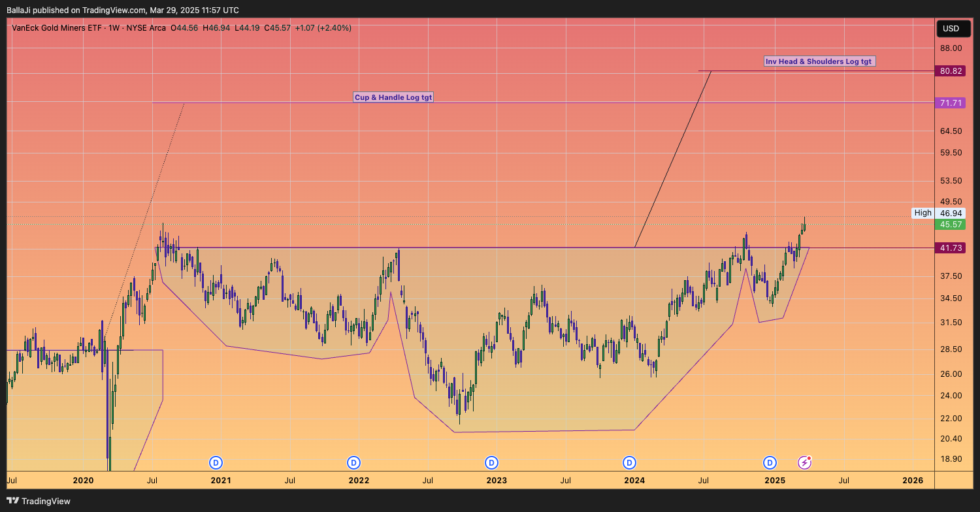Image resolution: width=980 pixels, height=512 pixels.
Task: Click the close value C45.57
Action: (278, 28)
